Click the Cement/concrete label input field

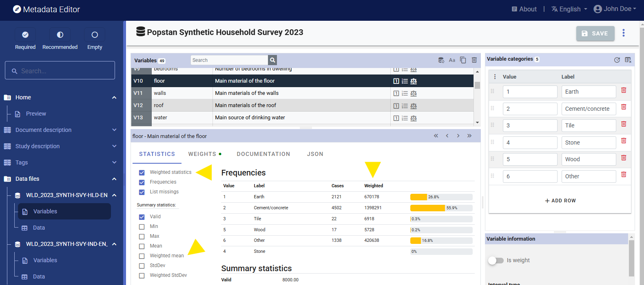[x=588, y=109]
